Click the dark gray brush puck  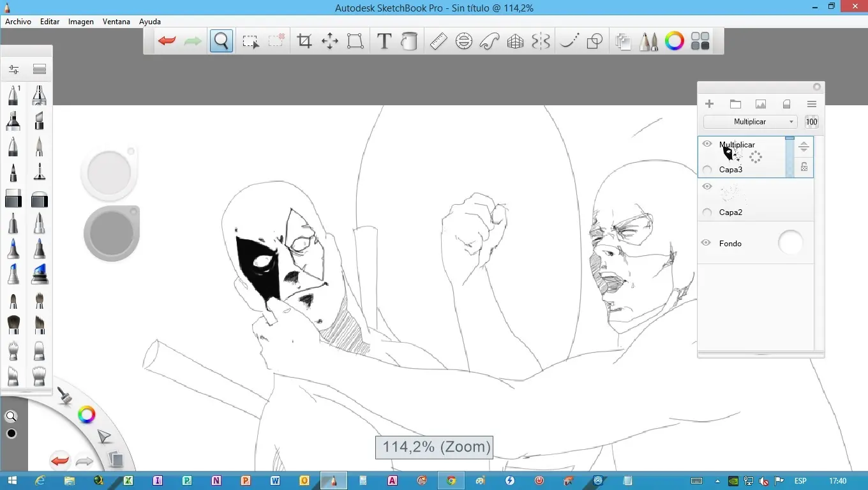pyautogui.click(x=112, y=233)
